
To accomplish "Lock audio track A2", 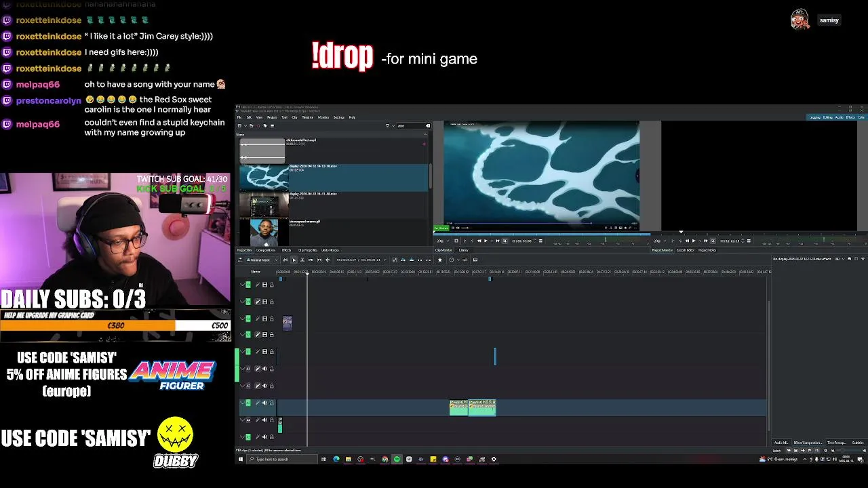I will (x=272, y=386).
